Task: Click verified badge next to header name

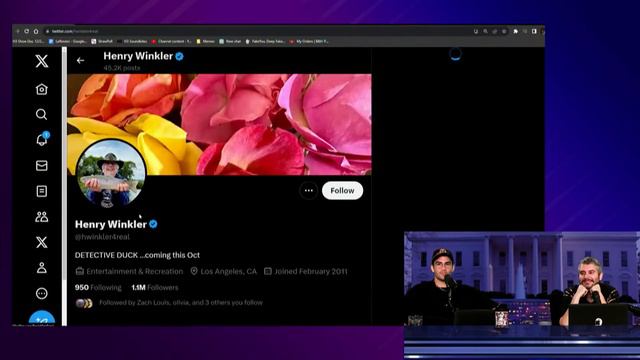Action: click(179, 56)
